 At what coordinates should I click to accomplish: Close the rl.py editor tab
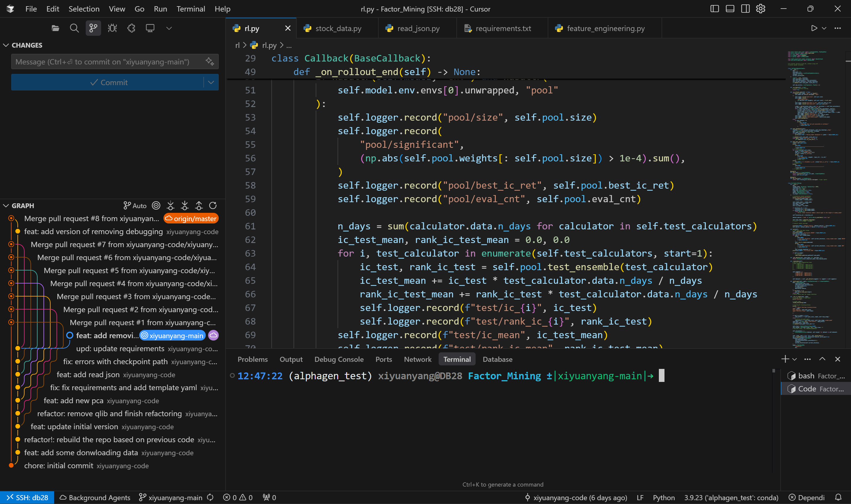pyautogui.click(x=288, y=28)
